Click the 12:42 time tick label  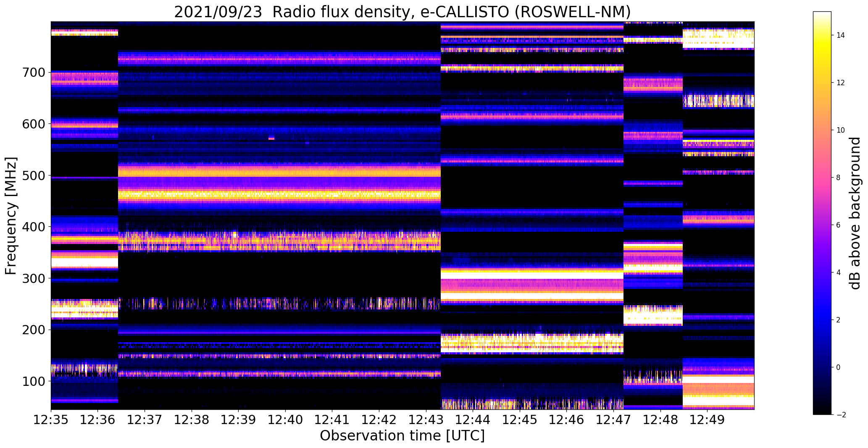point(379,419)
